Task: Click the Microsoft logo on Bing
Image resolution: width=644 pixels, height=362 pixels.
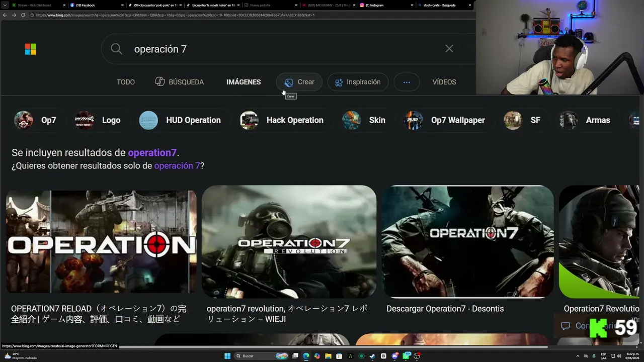Action: point(31,49)
